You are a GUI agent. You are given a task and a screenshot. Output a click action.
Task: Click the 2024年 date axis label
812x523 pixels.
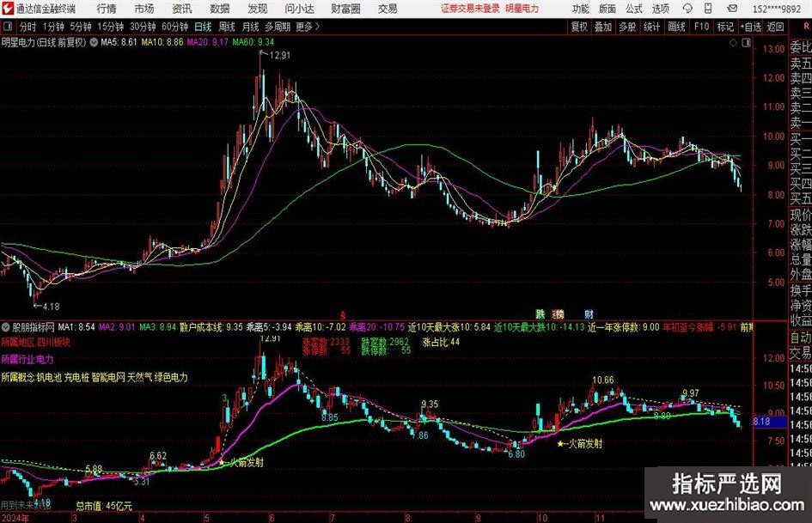click(15, 518)
